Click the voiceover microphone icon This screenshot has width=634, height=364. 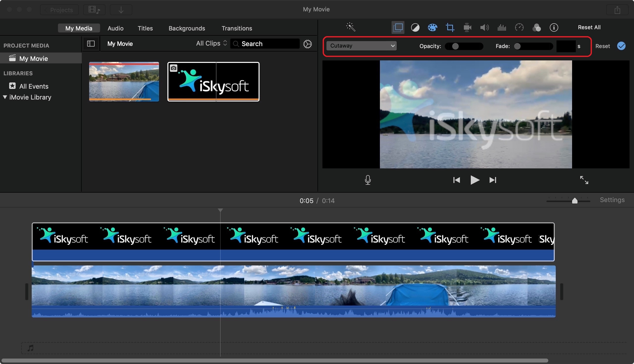click(368, 180)
